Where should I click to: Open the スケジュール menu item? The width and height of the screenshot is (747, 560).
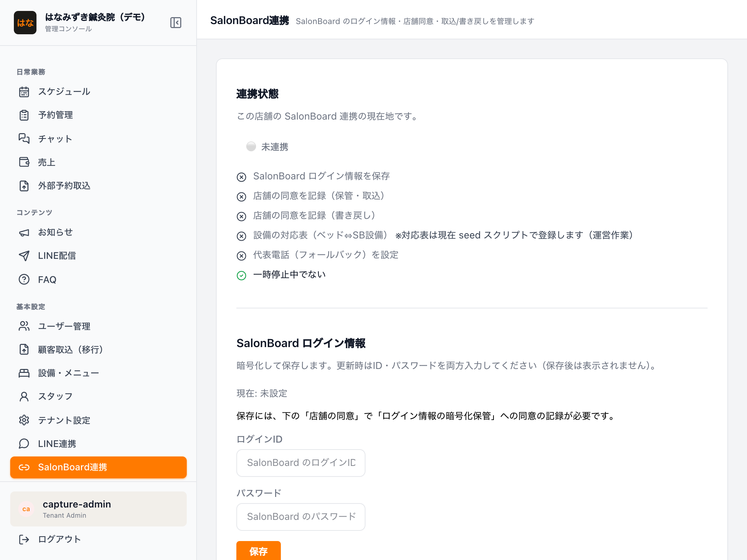point(98,92)
